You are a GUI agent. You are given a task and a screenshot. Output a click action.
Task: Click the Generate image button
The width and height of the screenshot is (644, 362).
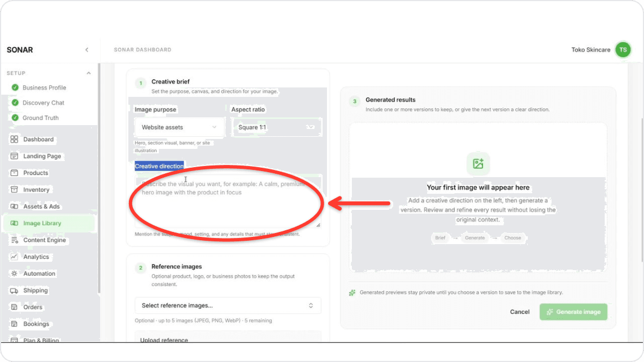(x=573, y=312)
